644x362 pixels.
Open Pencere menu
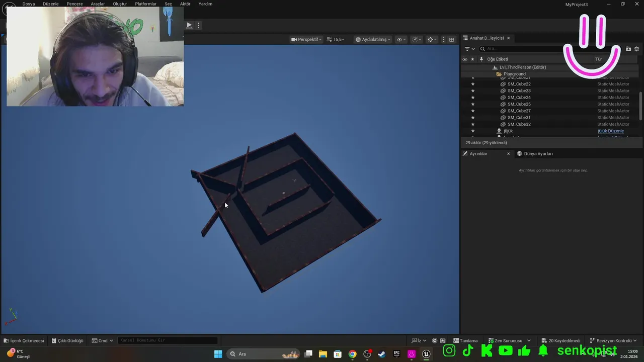pos(74,4)
